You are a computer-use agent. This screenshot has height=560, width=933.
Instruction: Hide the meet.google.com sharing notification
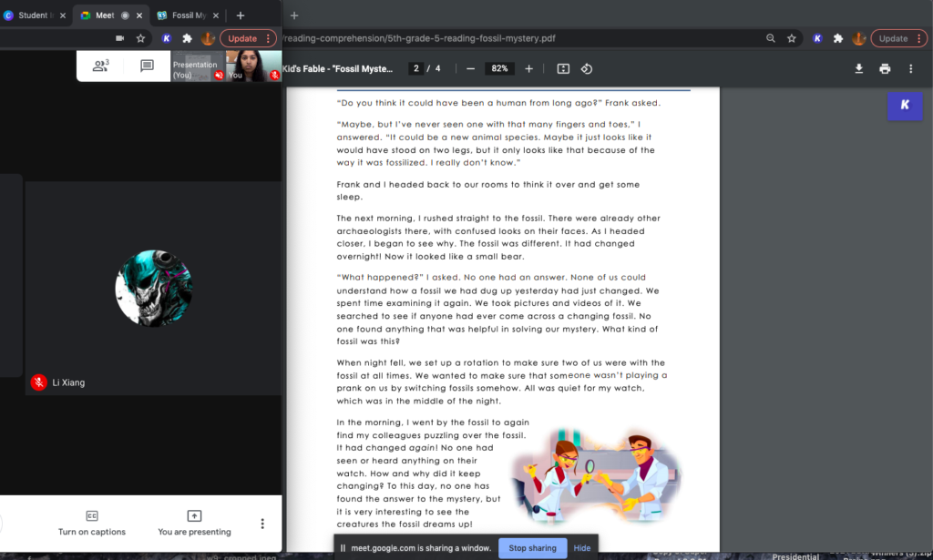coord(582,548)
